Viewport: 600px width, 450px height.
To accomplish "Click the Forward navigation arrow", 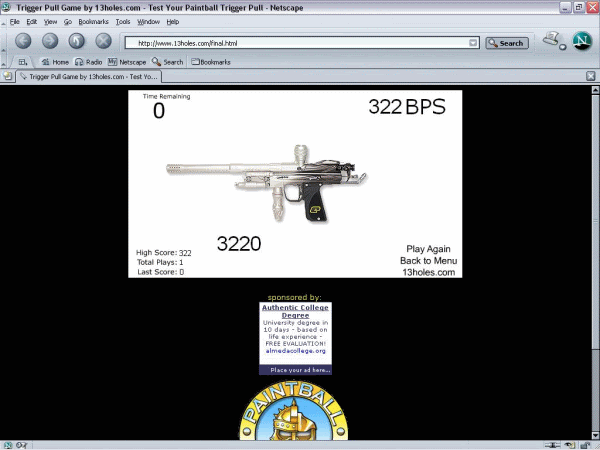I will point(50,41).
